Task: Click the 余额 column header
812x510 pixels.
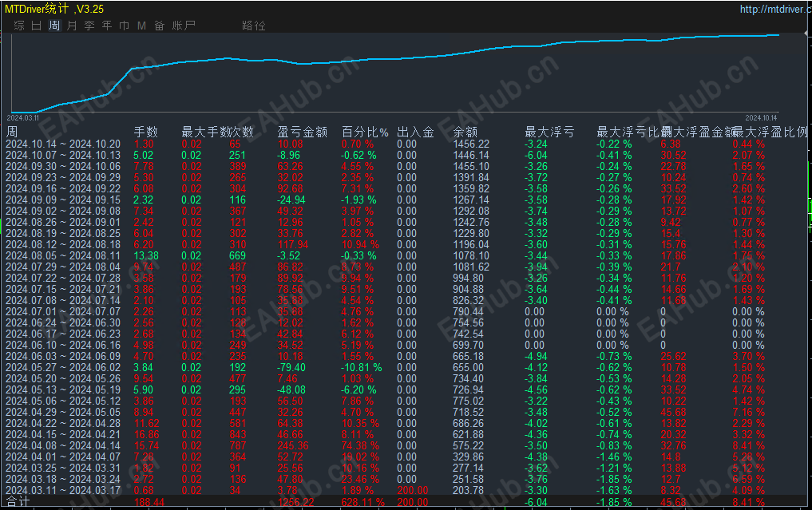Action: (465, 132)
